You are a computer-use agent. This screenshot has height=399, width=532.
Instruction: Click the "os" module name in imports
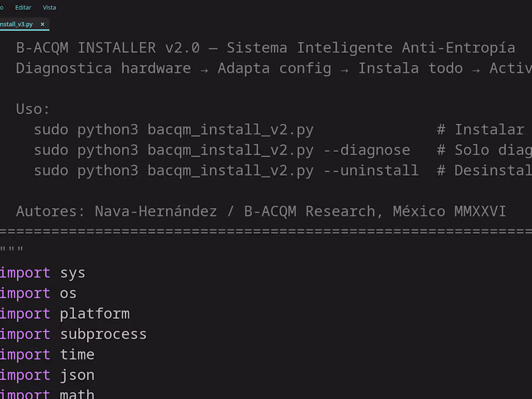[68, 294]
